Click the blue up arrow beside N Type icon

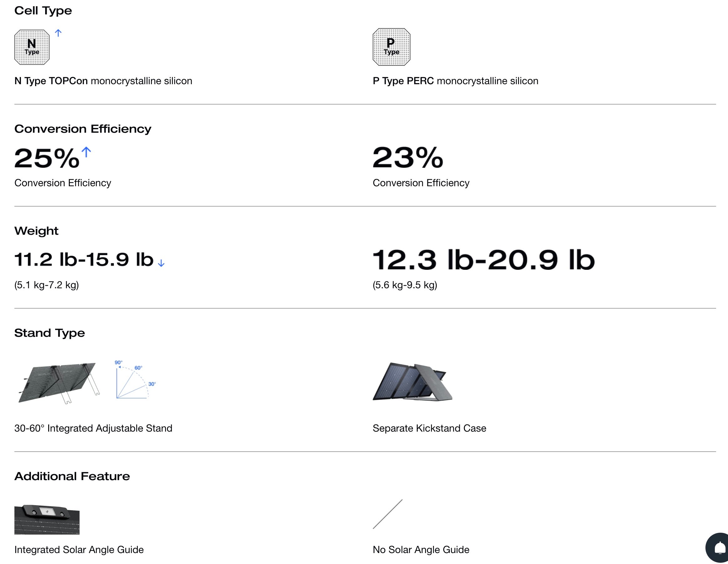point(58,33)
